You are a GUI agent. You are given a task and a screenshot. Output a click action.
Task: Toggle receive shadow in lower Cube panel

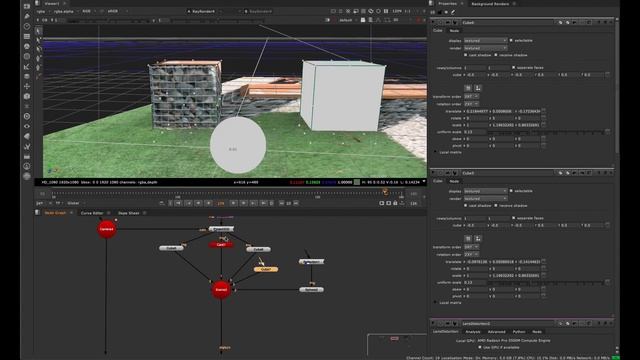[496, 205]
